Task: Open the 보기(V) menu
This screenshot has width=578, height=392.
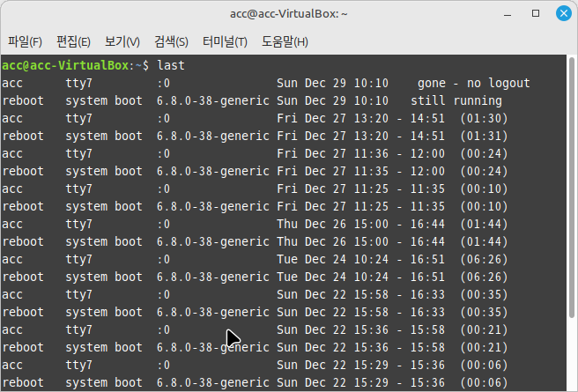Action: pyautogui.click(x=122, y=41)
